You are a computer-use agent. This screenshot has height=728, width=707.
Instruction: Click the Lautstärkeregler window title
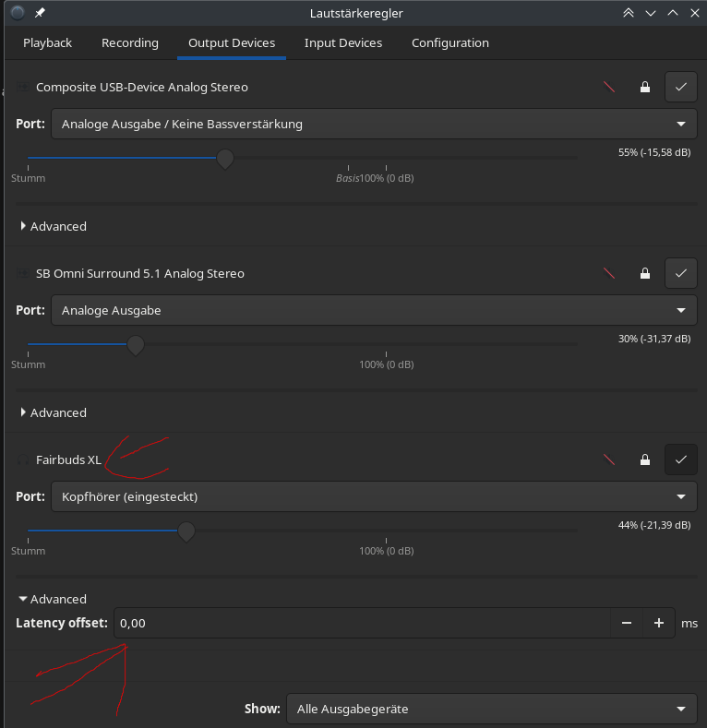click(356, 13)
